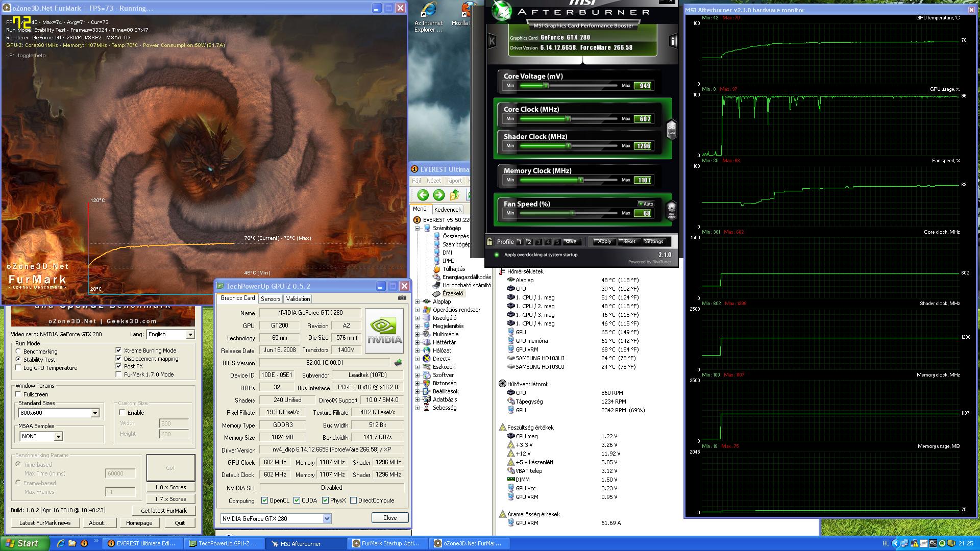The height and width of the screenshot is (551, 980).
Task: Click the Afterburner Apply button
Action: pos(604,241)
